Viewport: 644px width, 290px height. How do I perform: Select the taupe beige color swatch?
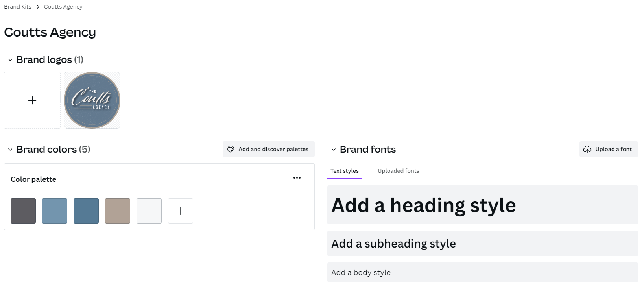click(x=118, y=211)
